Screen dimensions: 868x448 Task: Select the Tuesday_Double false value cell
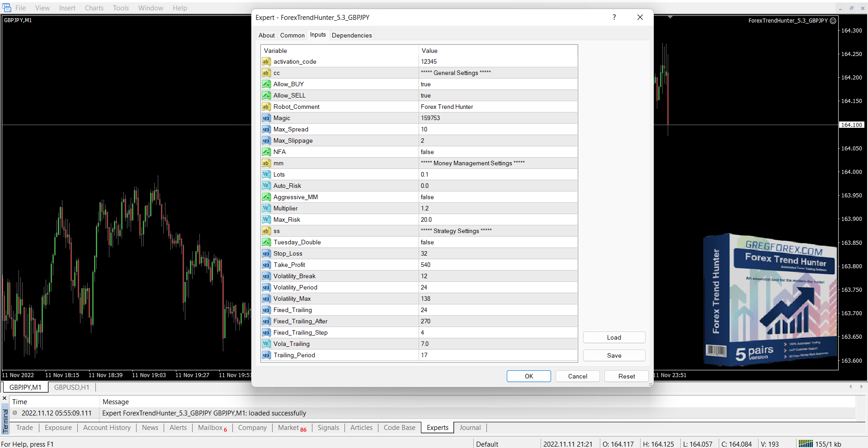[x=497, y=243]
